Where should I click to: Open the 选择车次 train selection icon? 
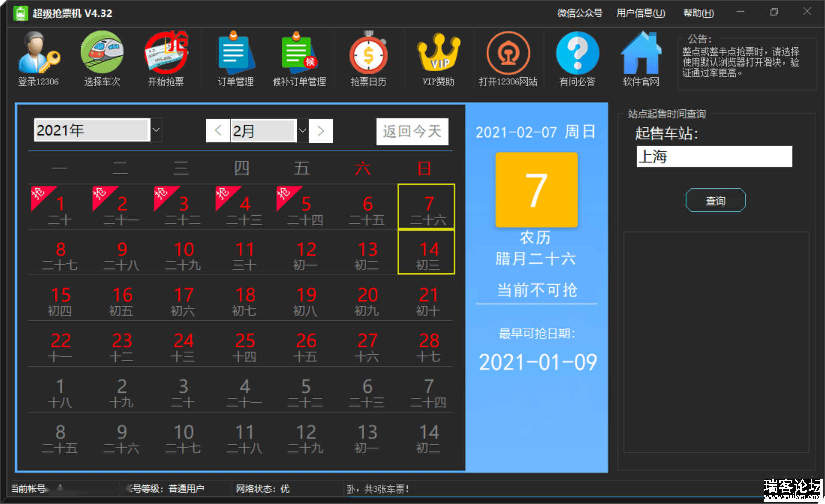[102, 59]
